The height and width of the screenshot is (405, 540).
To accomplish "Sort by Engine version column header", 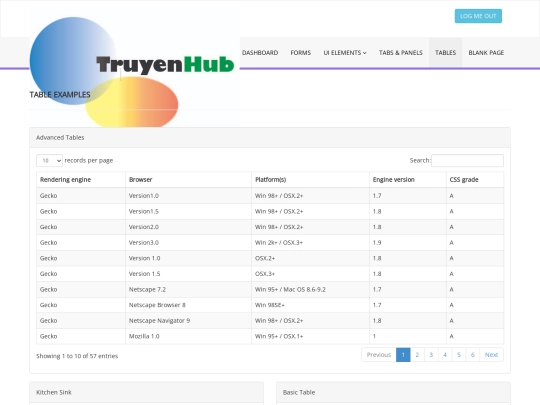I will tap(408, 179).
